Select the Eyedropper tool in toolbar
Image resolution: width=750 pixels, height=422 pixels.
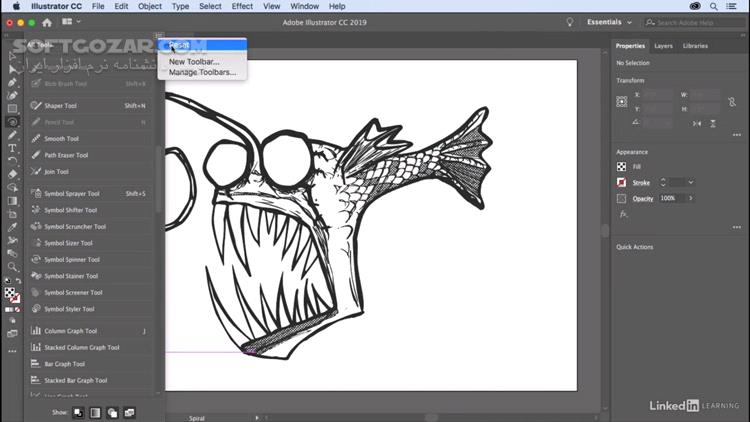(12, 227)
